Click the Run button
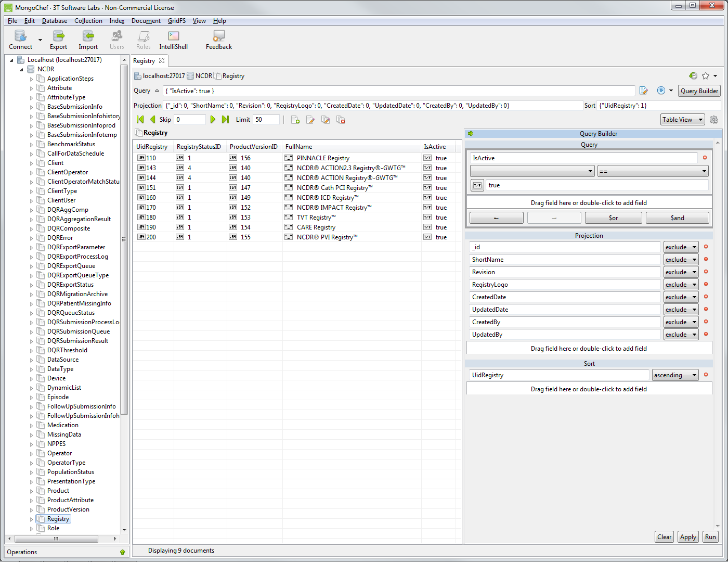 tap(710, 537)
